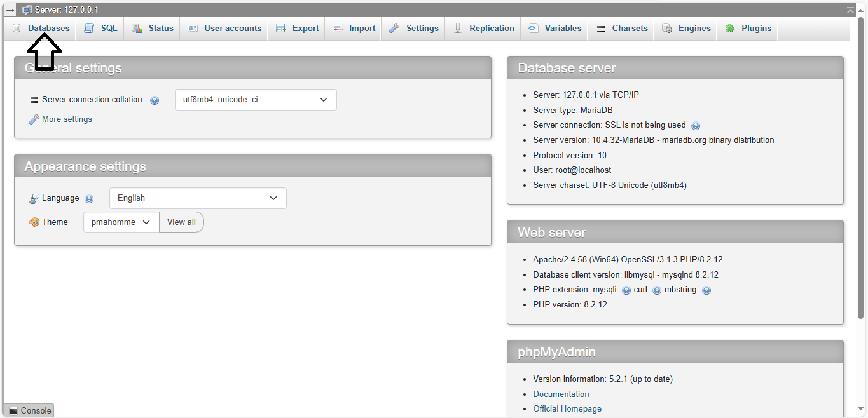Expand the Language dropdown showing English
The image size is (868, 418).
[x=198, y=198]
